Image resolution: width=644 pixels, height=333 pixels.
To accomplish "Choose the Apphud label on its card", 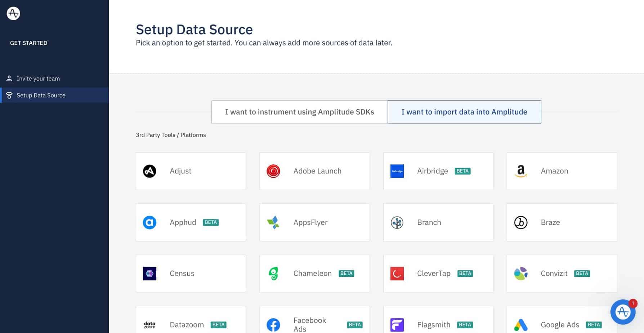I will (183, 222).
